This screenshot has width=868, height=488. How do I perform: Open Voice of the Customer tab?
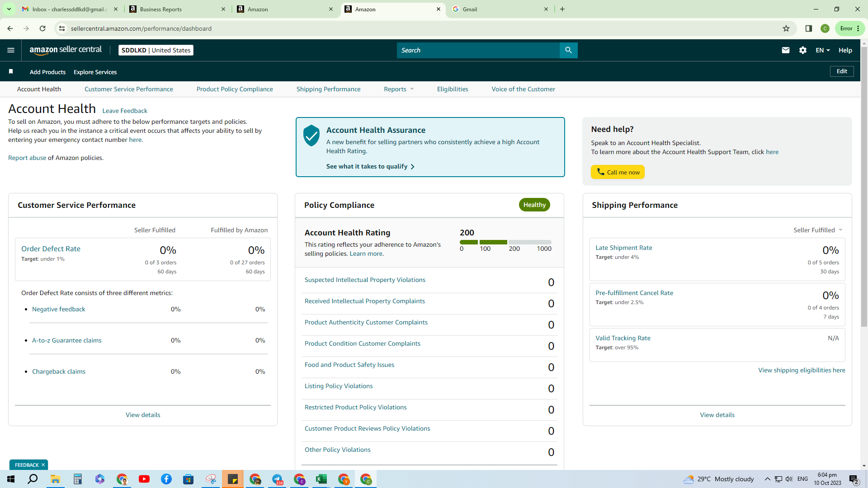tap(524, 89)
